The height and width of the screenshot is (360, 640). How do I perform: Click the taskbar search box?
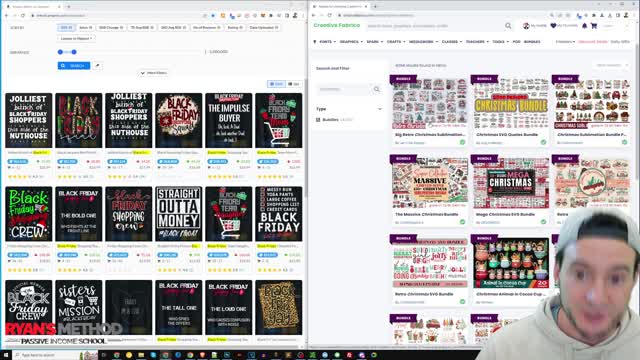[x=55, y=355]
